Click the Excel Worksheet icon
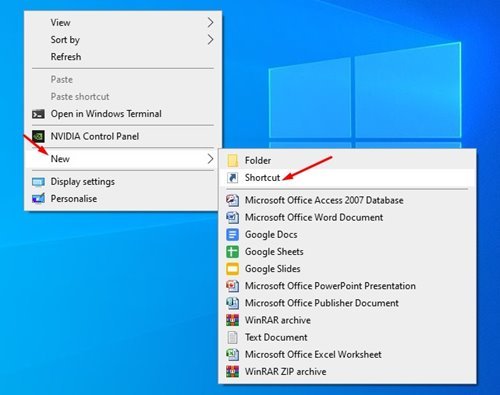 (232, 354)
